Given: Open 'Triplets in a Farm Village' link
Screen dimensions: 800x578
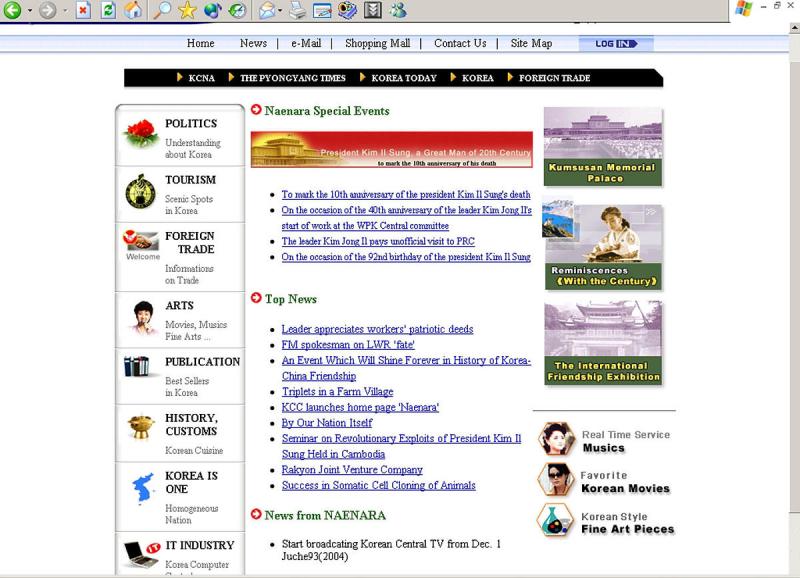Looking at the screenshot, I should [338, 392].
